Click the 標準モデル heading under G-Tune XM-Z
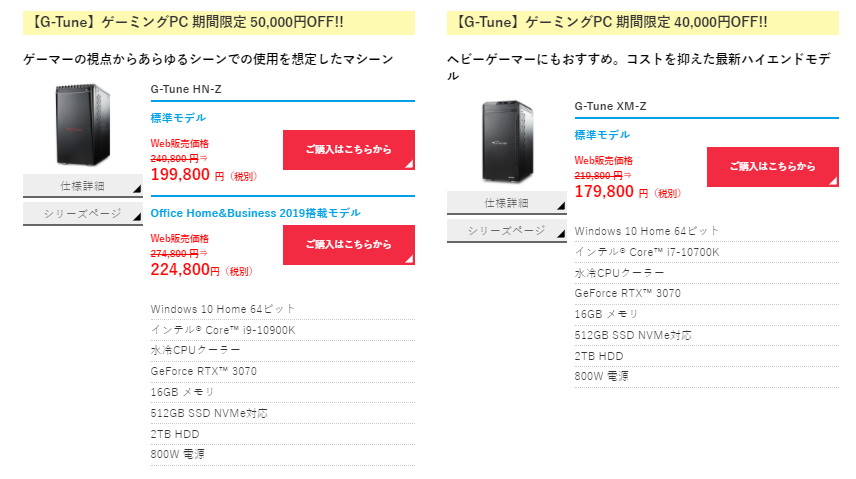 (602, 134)
